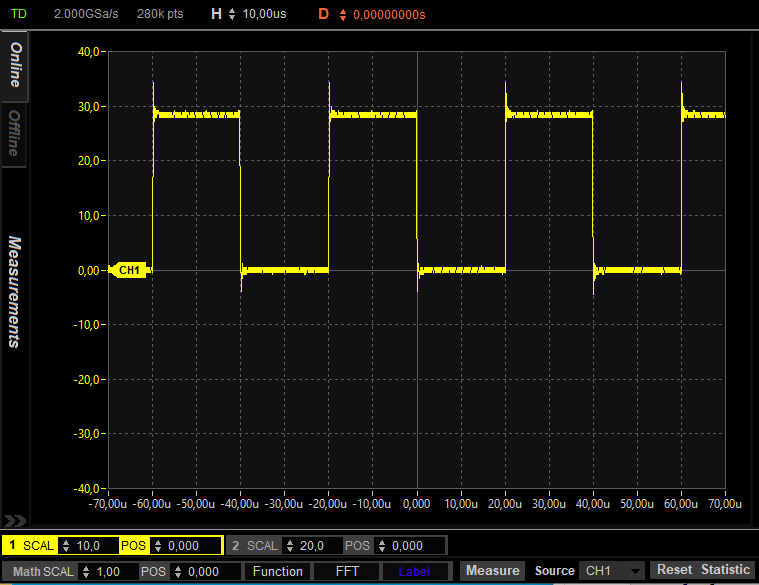Image resolution: width=759 pixels, height=585 pixels.
Task: Click the horizontal timebase H stepper arrows
Action: tap(232, 14)
